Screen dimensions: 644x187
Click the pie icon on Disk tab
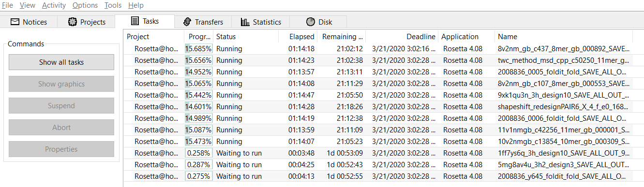(x=311, y=22)
